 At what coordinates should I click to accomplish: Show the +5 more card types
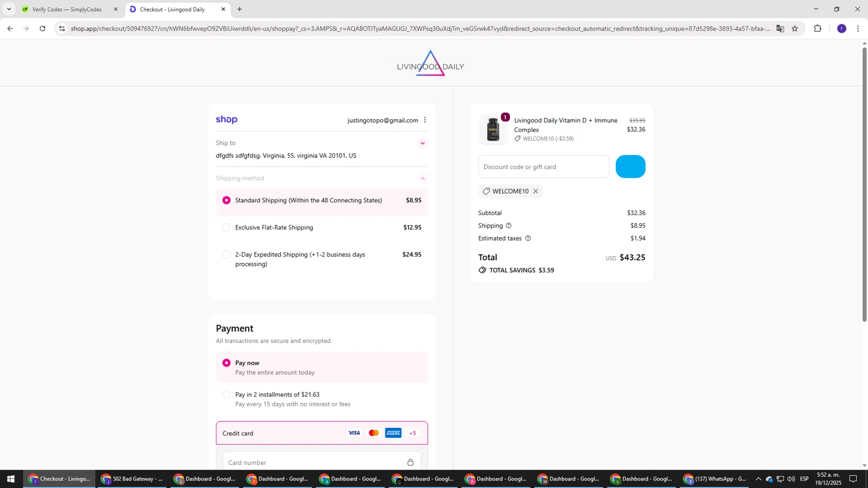413,433
